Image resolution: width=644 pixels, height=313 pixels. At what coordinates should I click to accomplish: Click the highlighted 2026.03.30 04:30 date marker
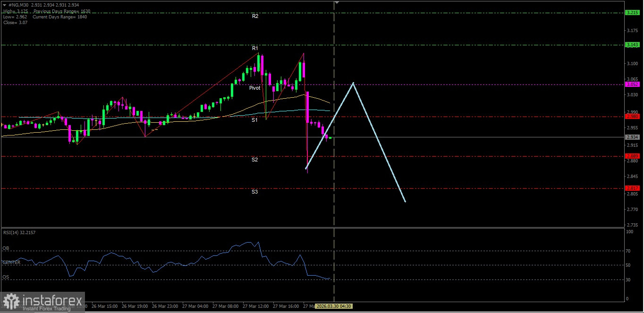pyautogui.click(x=333, y=306)
